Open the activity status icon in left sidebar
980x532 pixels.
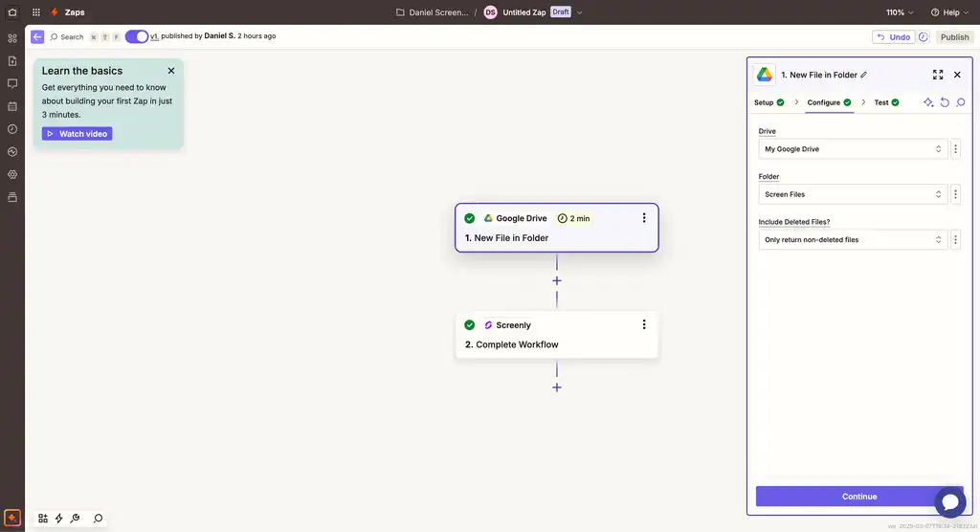tap(11, 152)
